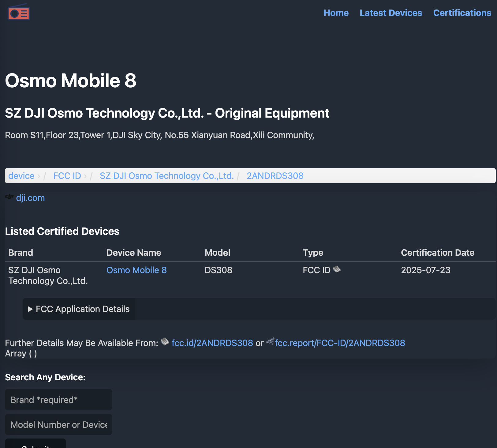Screen dimensions: 497x448
Task: Focus the Model Number or Device field
Action: pyautogui.click(x=58, y=425)
